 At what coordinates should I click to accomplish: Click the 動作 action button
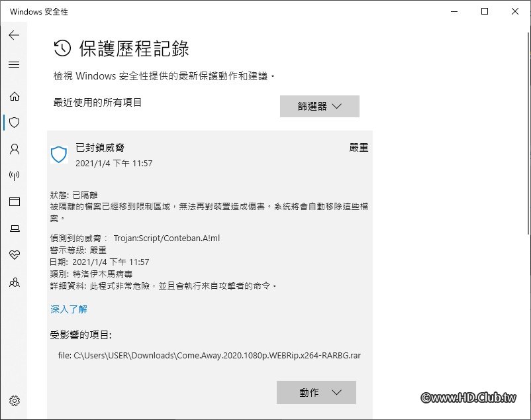click(x=316, y=392)
